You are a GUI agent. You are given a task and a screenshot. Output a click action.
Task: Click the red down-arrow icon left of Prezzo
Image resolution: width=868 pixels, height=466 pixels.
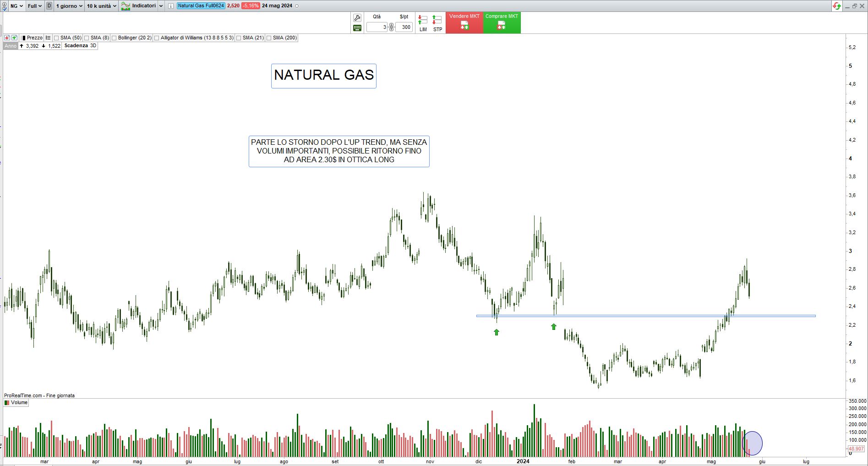click(x=7, y=38)
